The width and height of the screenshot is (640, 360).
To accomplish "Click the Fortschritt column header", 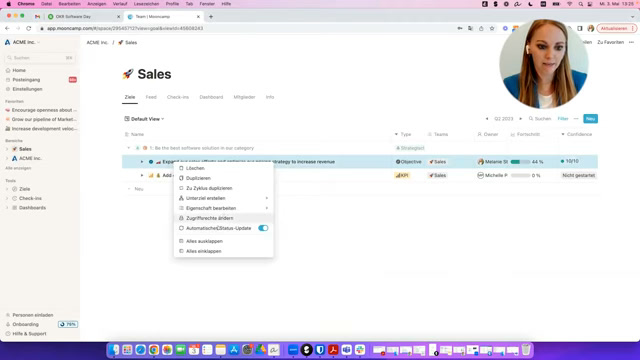I will pyautogui.click(x=525, y=134).
